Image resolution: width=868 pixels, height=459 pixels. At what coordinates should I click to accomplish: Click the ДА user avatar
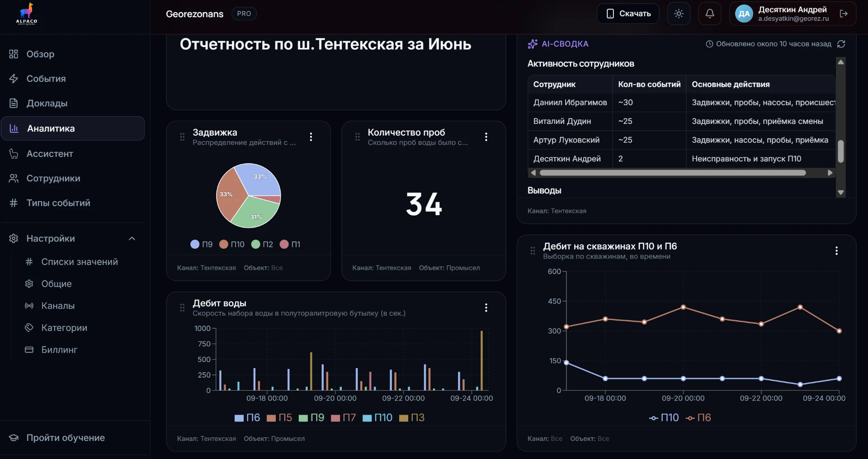pyautogui.click(x=744, y=14)
